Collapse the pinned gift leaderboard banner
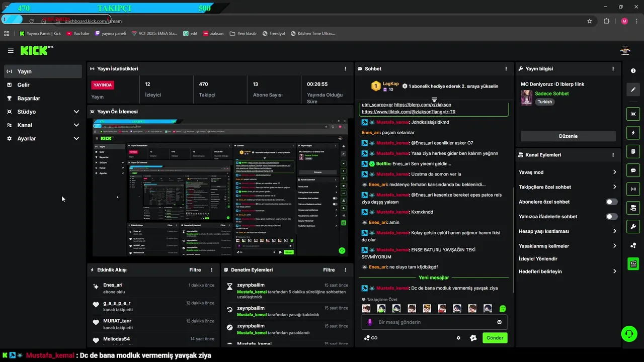 click(434, 100)
